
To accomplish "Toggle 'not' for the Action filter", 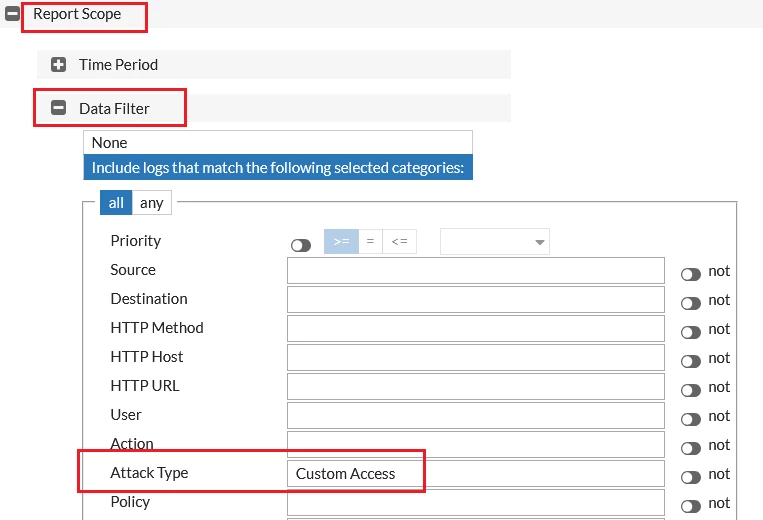I will point(690,448).
